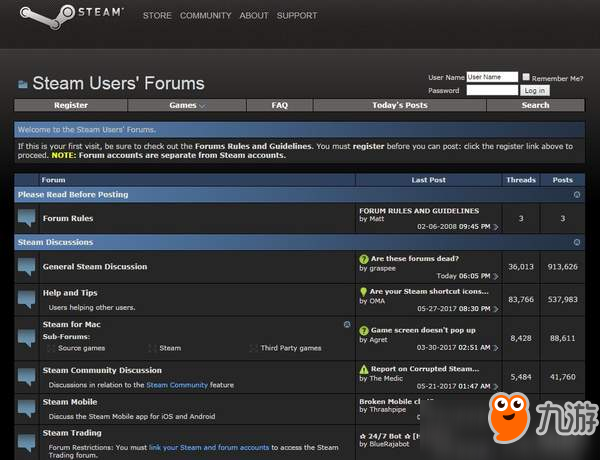Open the Help and Tips forum
This screenshot has width=600, height=460.
click(70, 293)
